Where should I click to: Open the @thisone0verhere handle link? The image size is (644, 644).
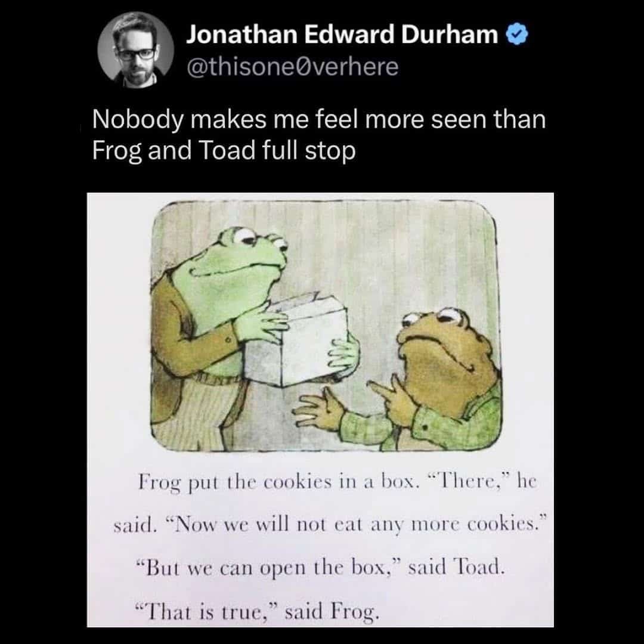tap(292, 67)
